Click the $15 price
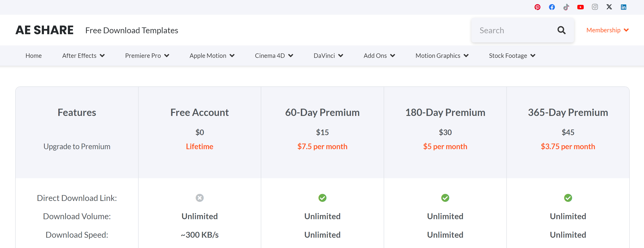 click(x=322, y=132)
